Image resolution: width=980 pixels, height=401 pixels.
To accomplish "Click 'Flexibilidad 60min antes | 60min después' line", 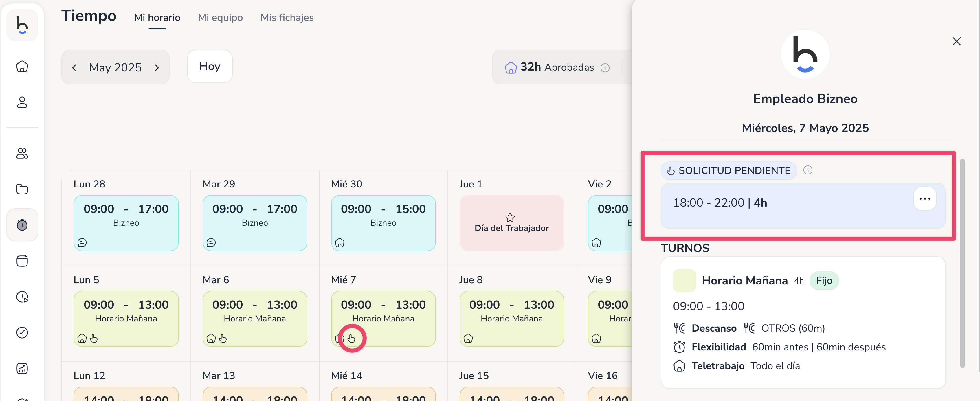I will [x=779, y=347].
